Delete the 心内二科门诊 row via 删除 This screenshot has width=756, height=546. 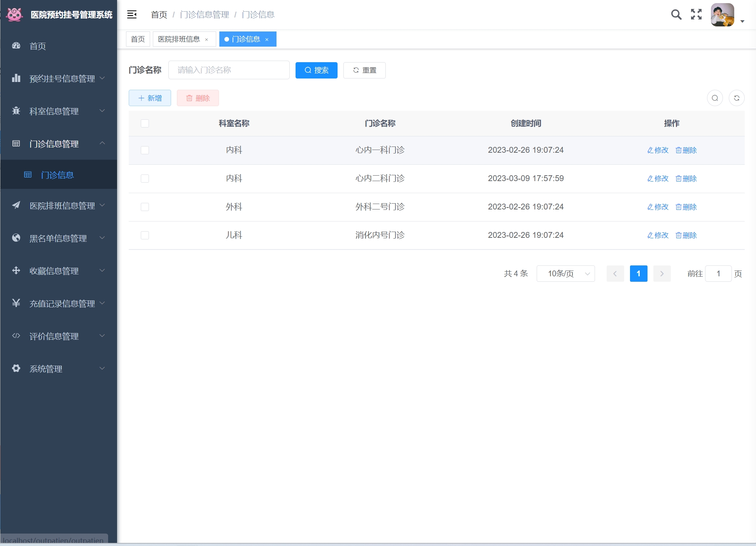point(686,179)
